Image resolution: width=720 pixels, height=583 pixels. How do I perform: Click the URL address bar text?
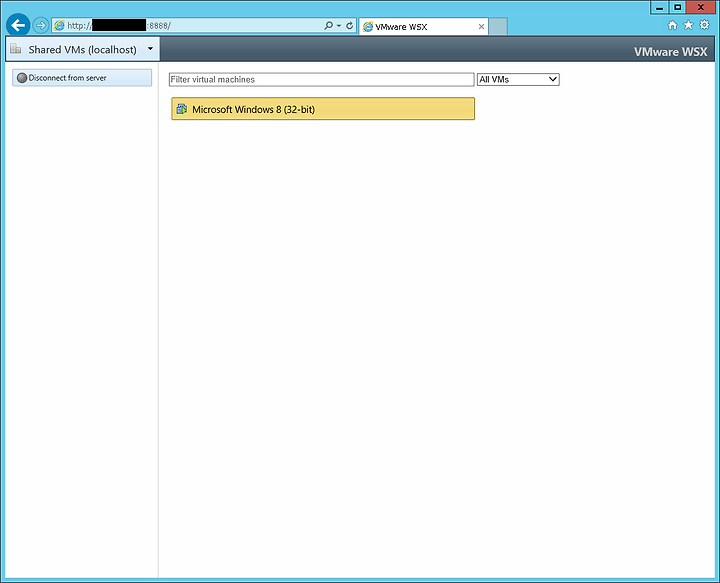pos(119,26)
